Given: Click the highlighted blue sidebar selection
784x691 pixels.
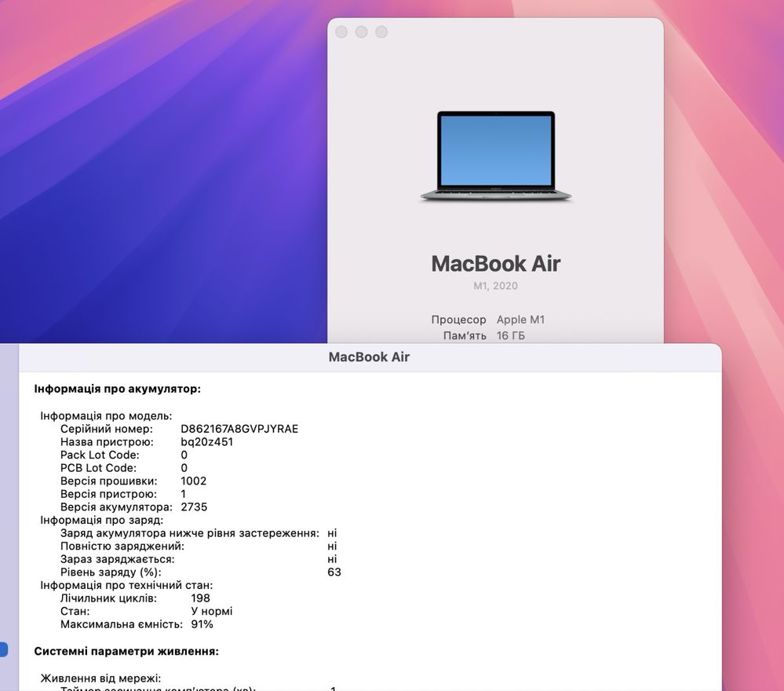Looking at the screenshot, I should (4, 649).
